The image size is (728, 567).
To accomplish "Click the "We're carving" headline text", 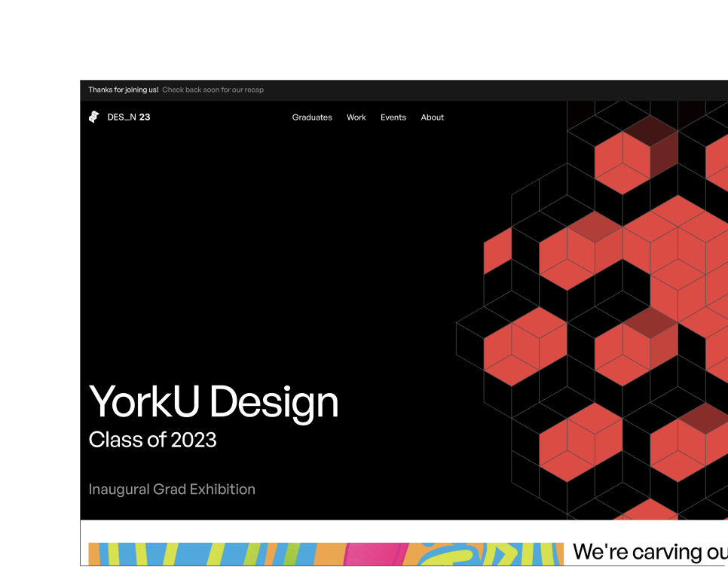I will pos(648,552).
